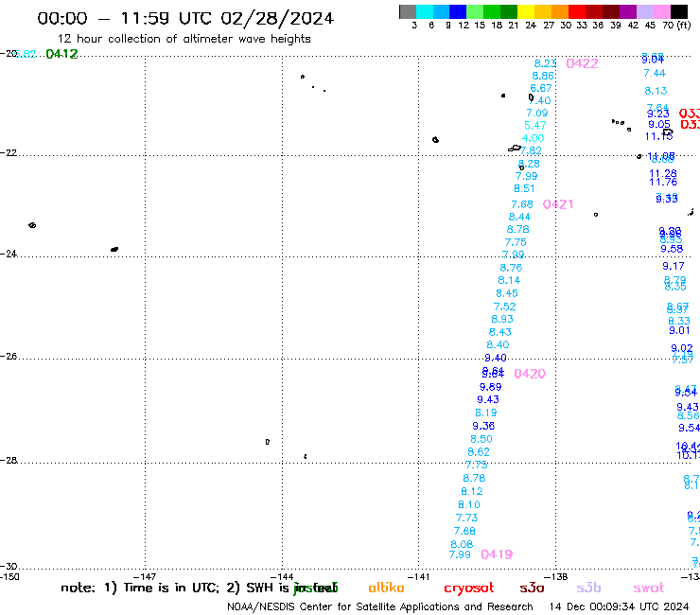Image resolution: width=700 pixels, height=615 pixels.
Task: Click the wave height value 11.76
Action: pyautogui.click(x=663, y=182)
